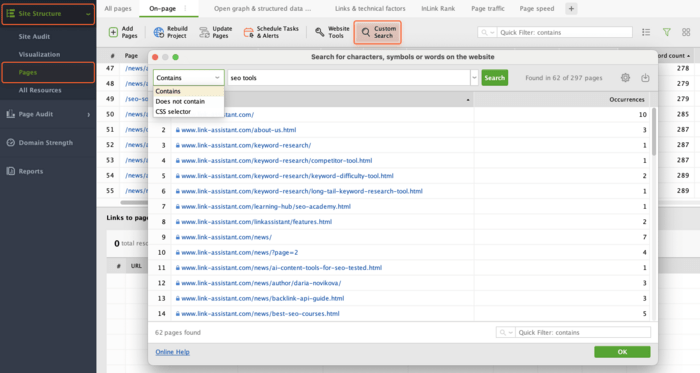Click the 'Found in 62 of 297 pages' text
The width and height of the screenshot is (700, 373).
click(x=563, y=78)
